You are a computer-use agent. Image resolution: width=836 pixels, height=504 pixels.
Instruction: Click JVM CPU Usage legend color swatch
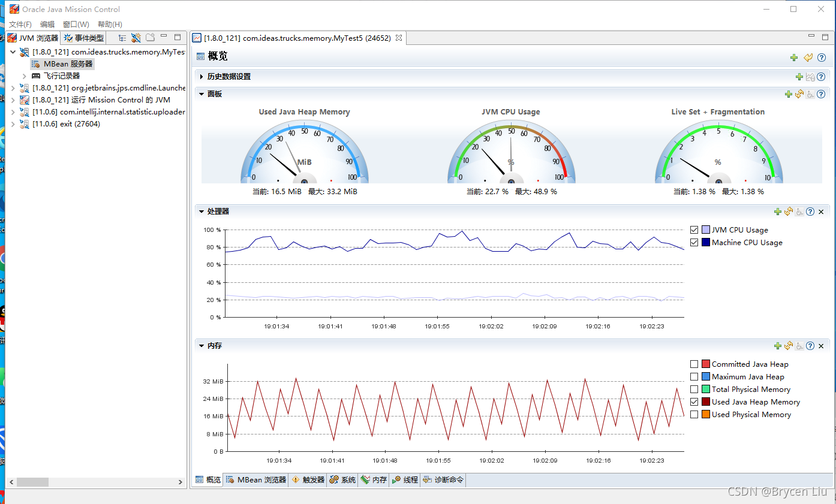point(706,230)
